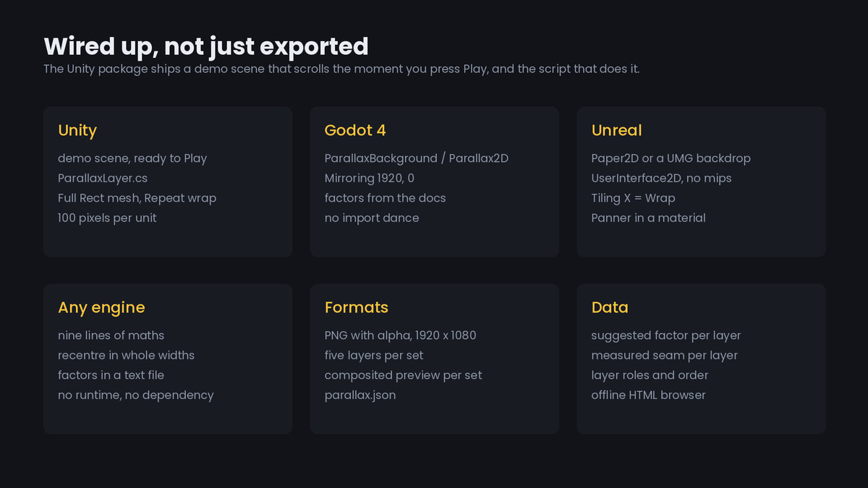Select the Unity card title

click(77, 130)
